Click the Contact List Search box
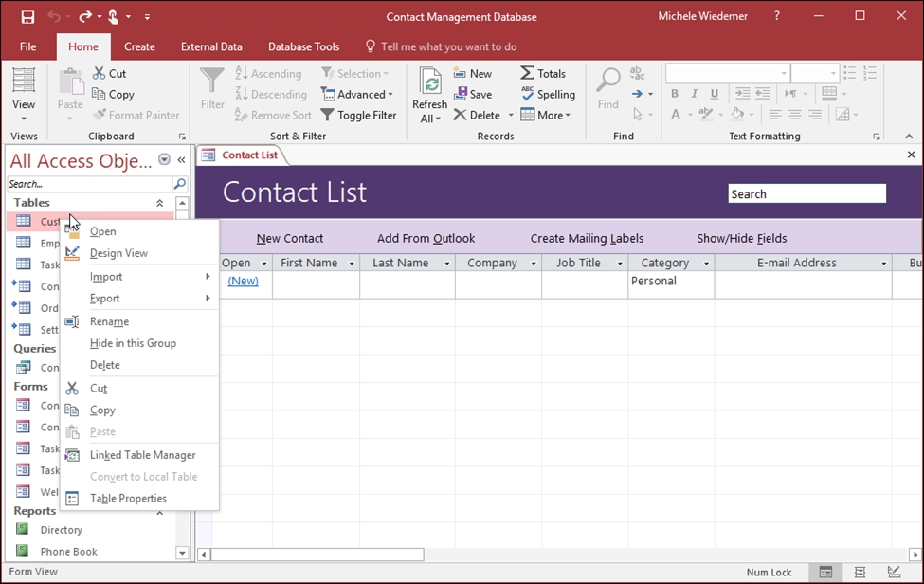The width and height of the screenshot is (924, 584). pyautogui.click(x=806, y=194)
